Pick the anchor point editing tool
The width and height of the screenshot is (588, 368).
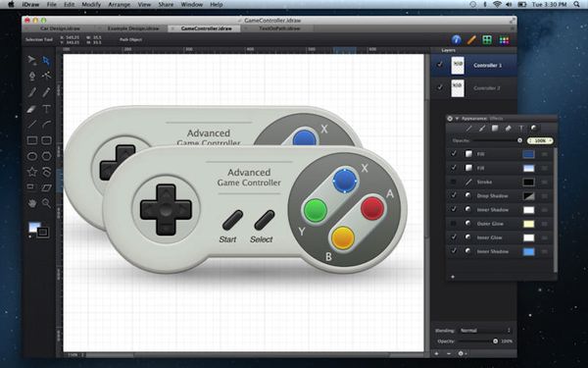point(46,76)
